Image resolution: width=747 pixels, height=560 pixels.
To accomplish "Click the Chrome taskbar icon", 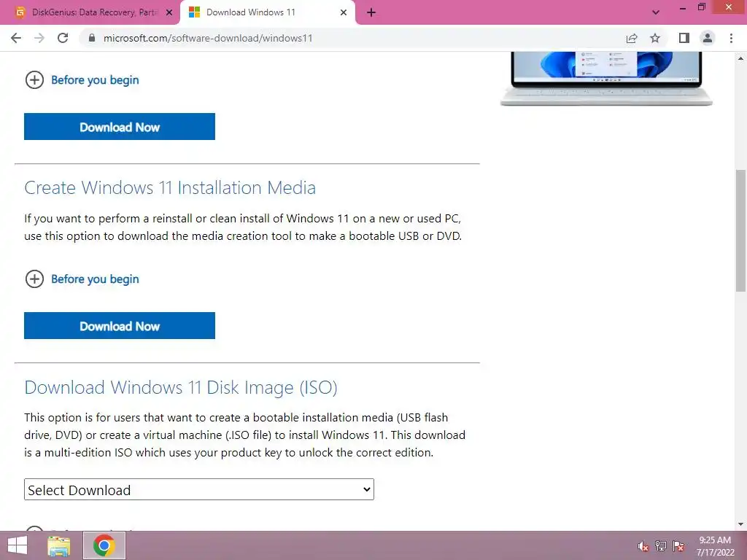I will pyautogui.click(x=104, y=545).
